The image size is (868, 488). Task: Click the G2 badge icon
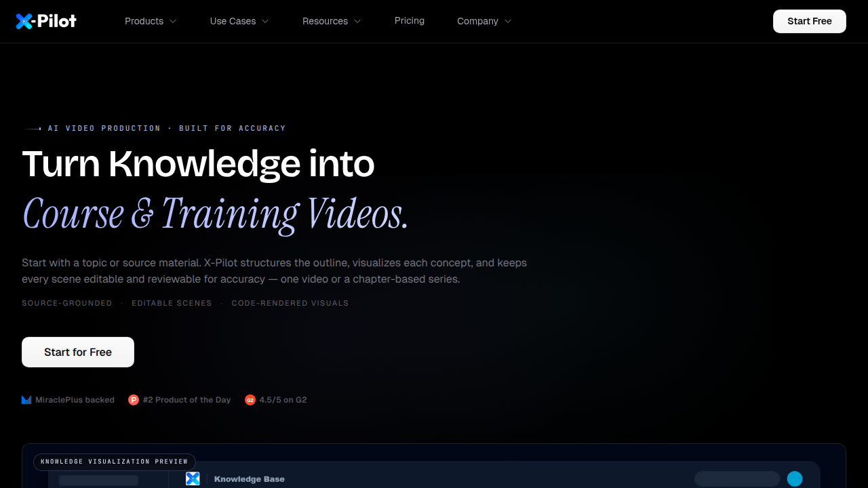pos(250,400)
